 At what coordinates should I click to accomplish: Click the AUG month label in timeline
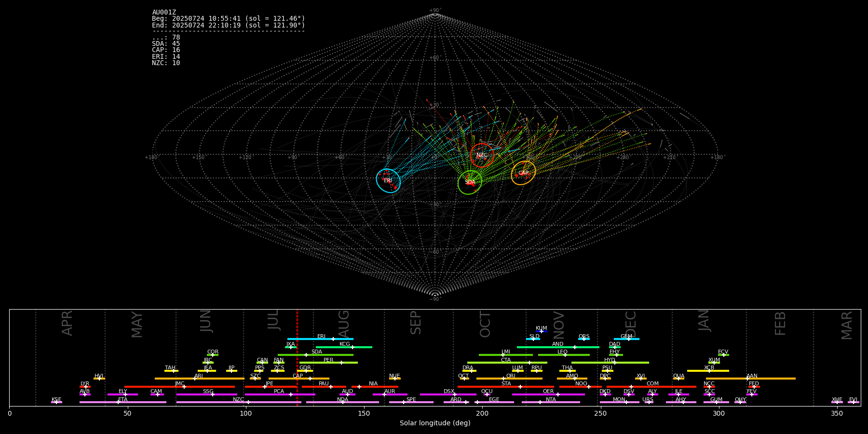(x=344, y=323)
